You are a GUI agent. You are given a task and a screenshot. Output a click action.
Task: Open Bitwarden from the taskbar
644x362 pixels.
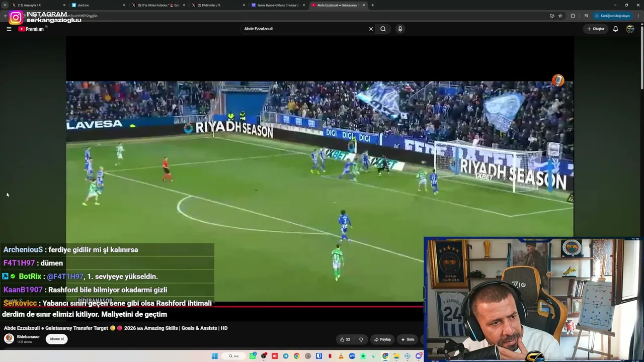point(319,356)
